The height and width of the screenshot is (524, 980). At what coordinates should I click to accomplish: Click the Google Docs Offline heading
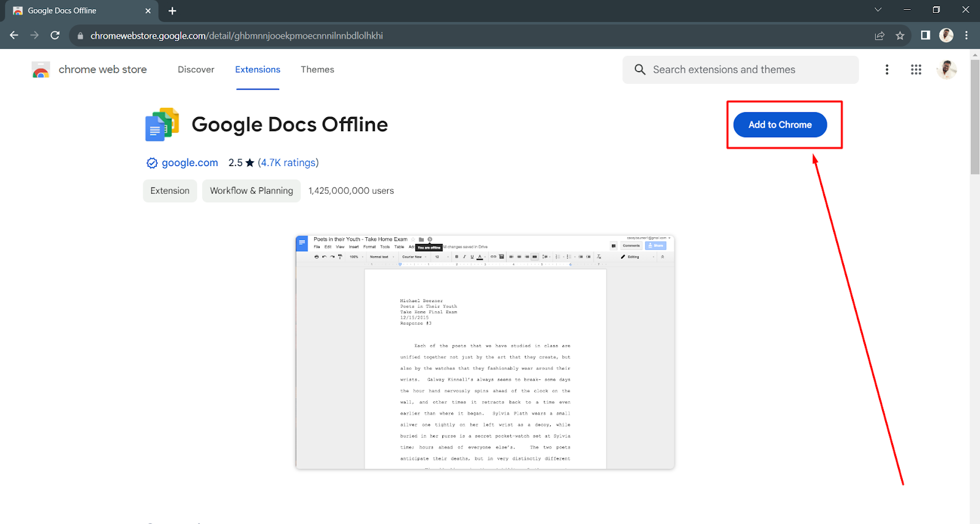pos(290,124)
